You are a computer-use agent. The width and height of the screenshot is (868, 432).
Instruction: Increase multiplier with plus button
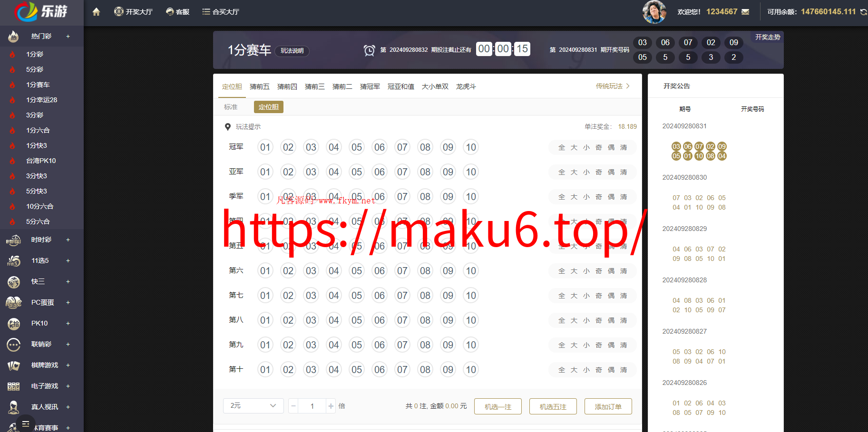click(x=331, y=406)
